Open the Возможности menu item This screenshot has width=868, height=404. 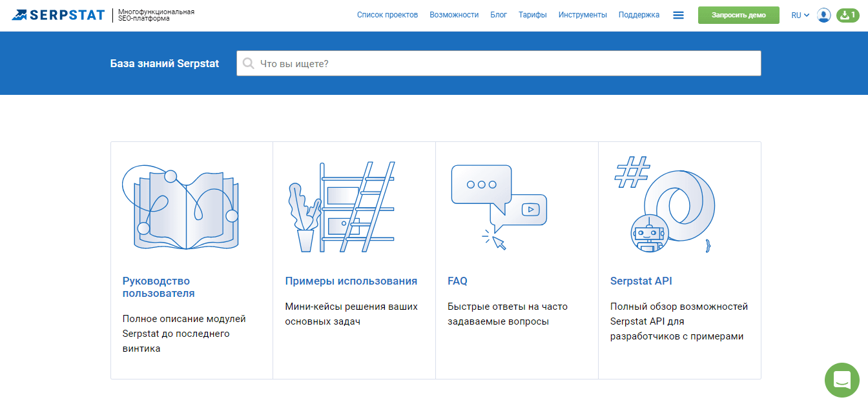[454, 15]
